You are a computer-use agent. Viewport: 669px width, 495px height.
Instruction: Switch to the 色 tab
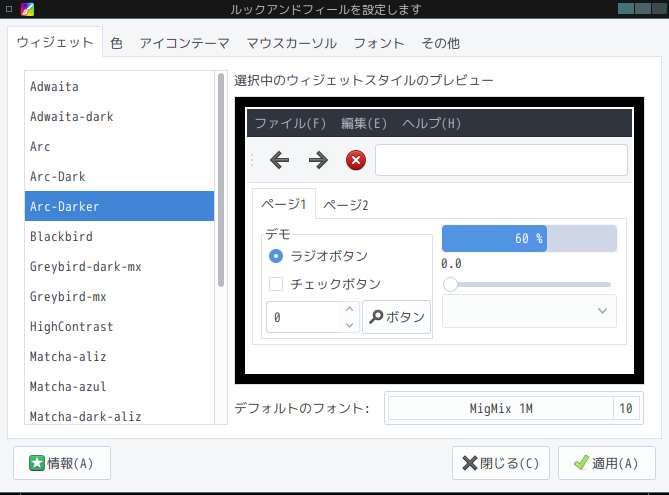pyautogui.click(x=116, y=43)
